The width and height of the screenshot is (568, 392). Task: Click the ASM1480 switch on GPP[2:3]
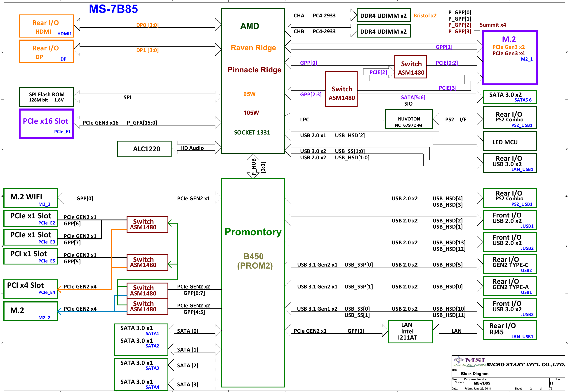coord(341,89)
